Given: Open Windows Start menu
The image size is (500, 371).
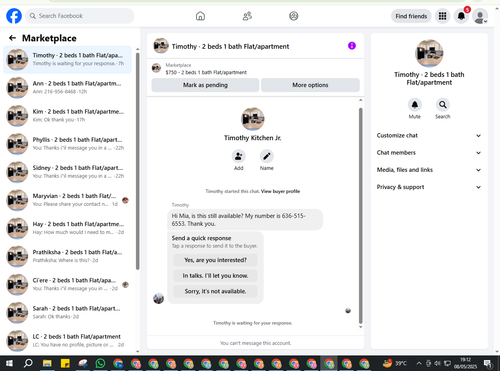Looking at the screenshot, I should (9, 363).
